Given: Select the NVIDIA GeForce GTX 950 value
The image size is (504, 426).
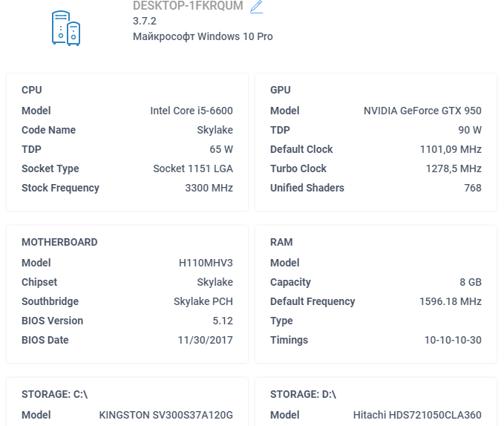Looking at the screenshot, I should (422, 111).
